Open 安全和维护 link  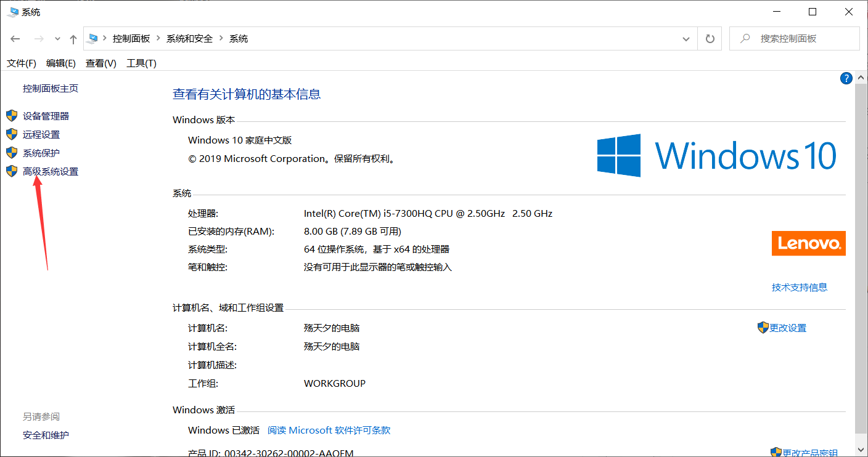[46, 435]
